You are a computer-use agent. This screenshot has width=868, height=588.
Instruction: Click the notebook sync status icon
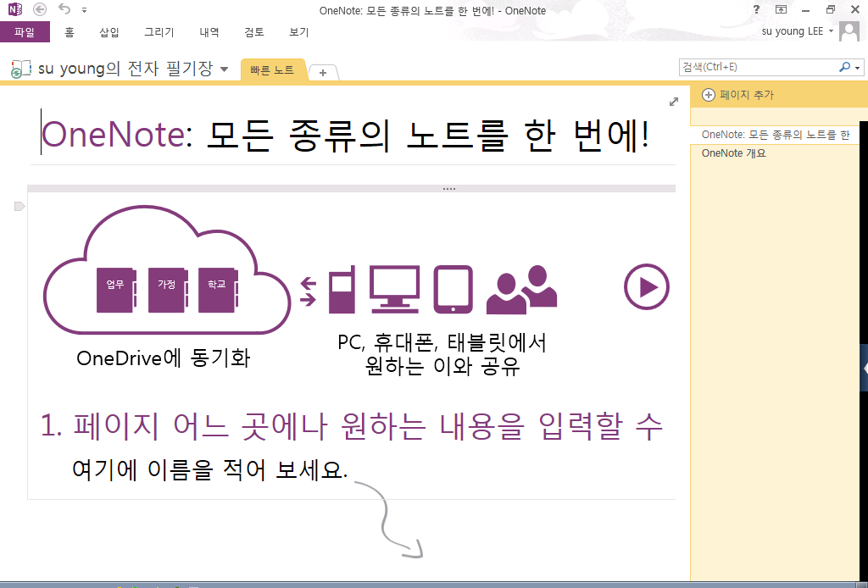pyautogui.click(x=20, y=69)
